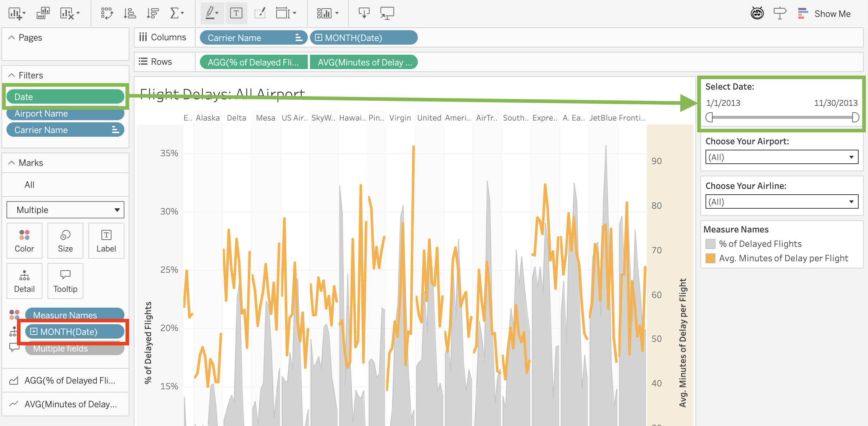Collapse the Filters shelf
Viewport: 868px width, 426px height.
tap(12, 75)
